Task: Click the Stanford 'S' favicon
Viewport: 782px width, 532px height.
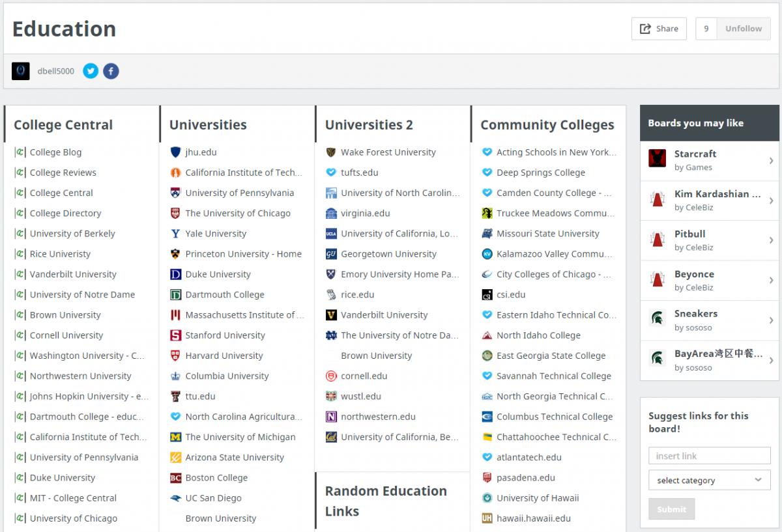Action: click(x=175, y=335)
